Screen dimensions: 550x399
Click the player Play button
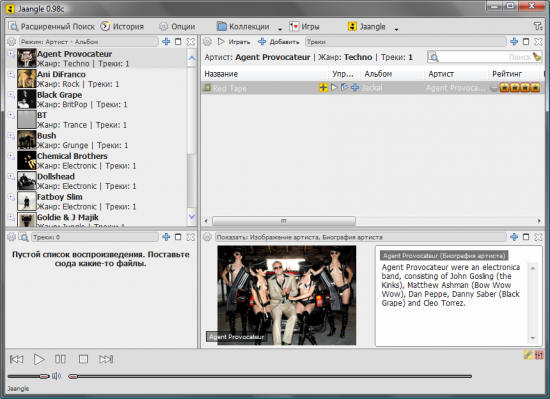39,359
